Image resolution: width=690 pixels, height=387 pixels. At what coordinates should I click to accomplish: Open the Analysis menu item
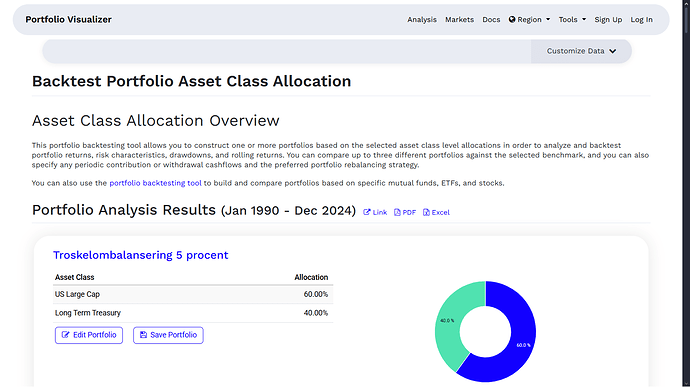coord(422,19)
